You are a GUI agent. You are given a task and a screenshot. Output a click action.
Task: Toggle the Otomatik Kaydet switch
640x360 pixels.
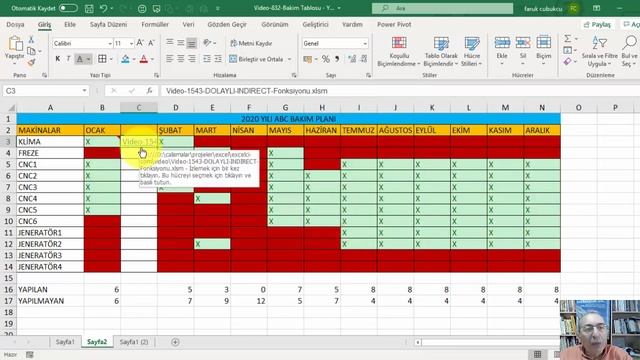pos(68,8)
